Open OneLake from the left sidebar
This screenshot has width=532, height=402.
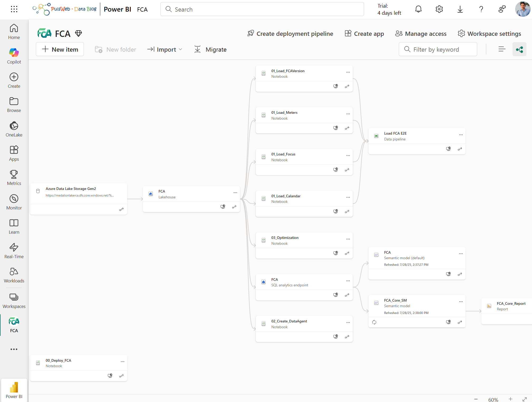tap(14, 129)
